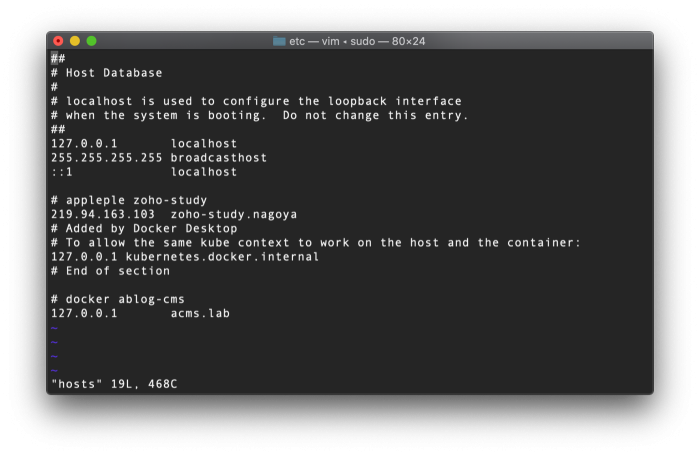
Task: Zoom the window using the green button
Action: click(x=92, y=41)
